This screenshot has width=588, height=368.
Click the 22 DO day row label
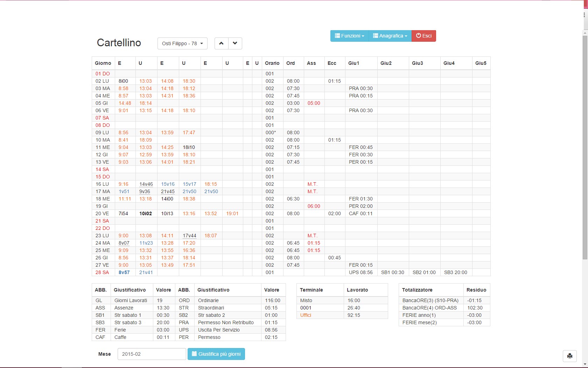(x=103, y=228)
